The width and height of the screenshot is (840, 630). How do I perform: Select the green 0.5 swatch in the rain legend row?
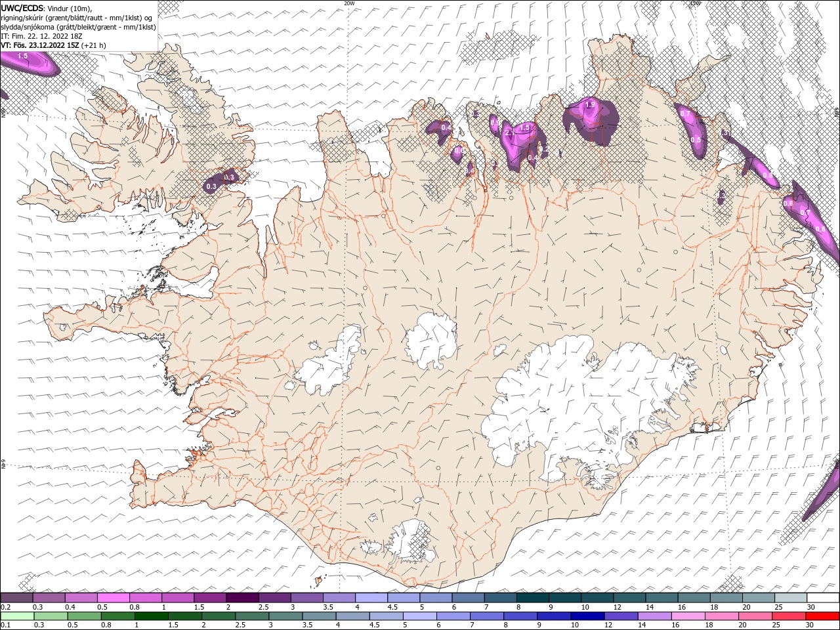(x=84, y=616)
